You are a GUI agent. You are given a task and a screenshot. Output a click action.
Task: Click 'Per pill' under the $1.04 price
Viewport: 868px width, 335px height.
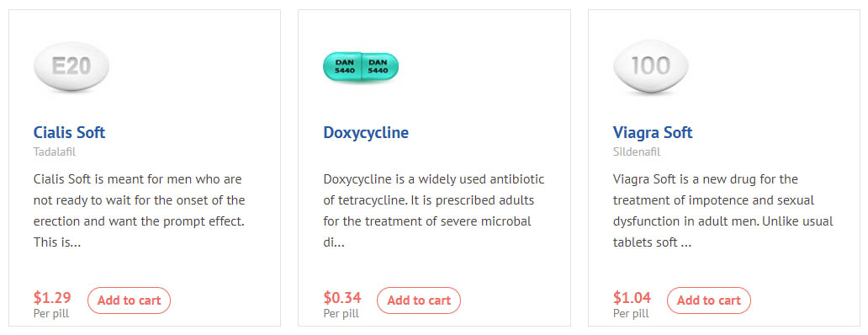click(631, 313)
